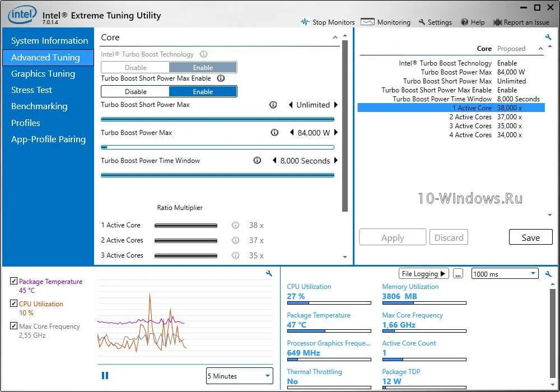The image size is (560, 392).
Task: Uncheck Max Core Frequency graph checkbox
Action: pyautogui.click(x=13, y=325)
